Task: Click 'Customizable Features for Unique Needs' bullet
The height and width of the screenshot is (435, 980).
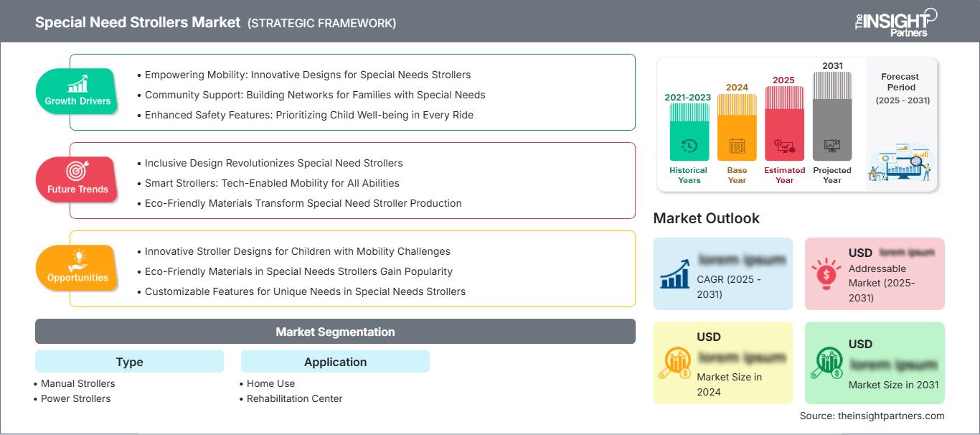Action: (x=301, y=291)
